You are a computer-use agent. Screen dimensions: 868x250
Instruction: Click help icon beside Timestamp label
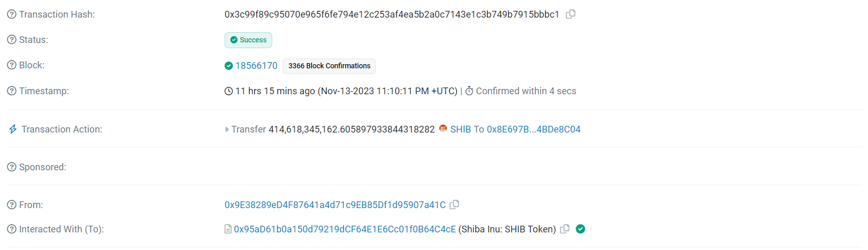coord(12,91)
